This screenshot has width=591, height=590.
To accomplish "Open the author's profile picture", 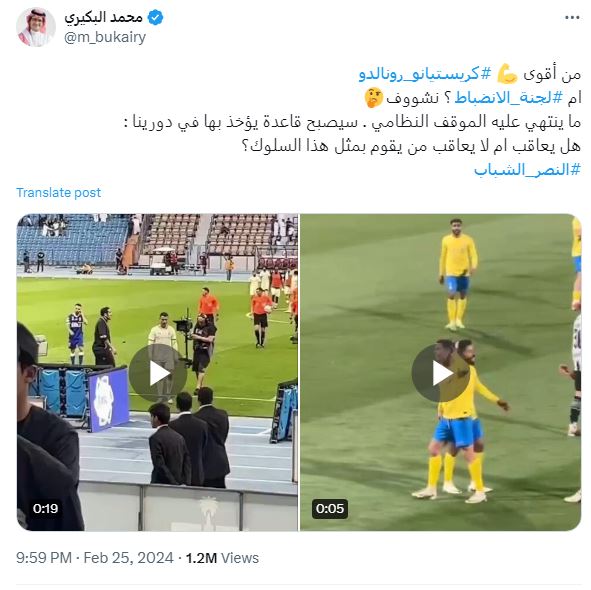I will tap(36, 27).
